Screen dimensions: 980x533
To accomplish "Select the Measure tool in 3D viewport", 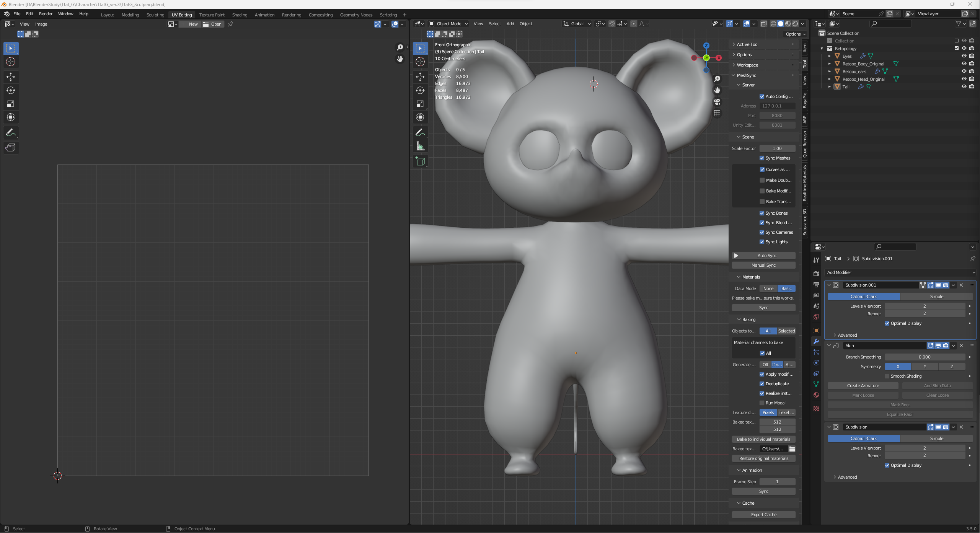I will point(420,146).
